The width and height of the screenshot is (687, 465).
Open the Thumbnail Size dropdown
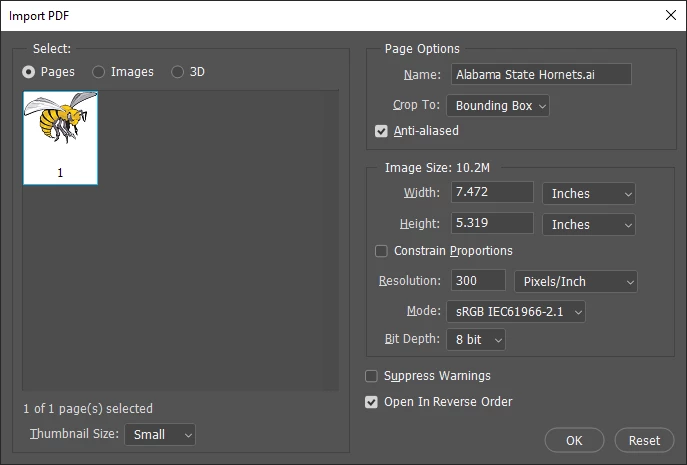tap(160, 434)
